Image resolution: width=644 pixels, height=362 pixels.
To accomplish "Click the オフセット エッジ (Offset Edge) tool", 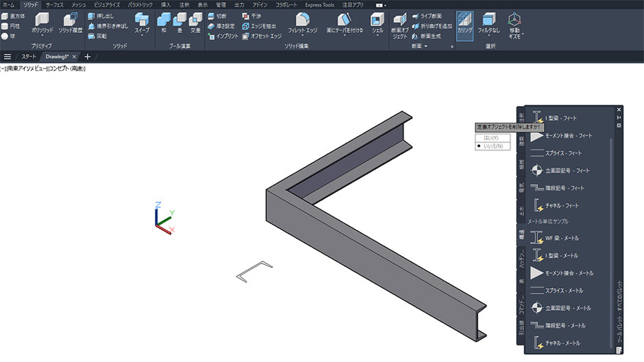I will [262, 36].
